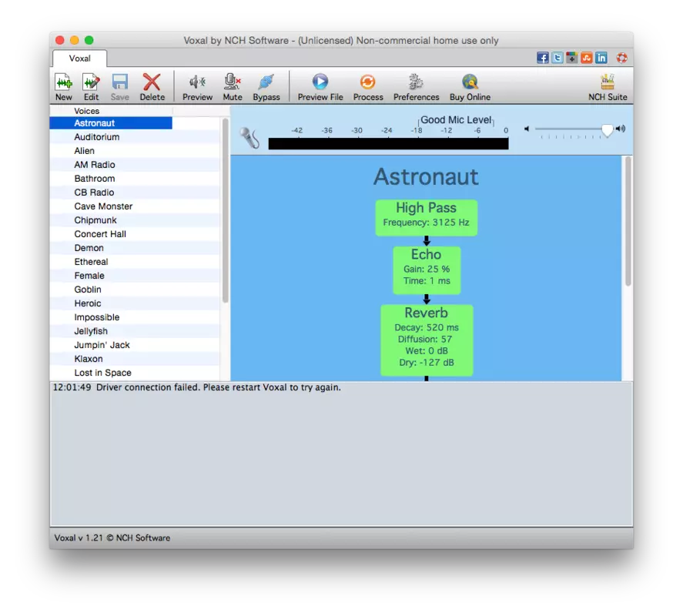683x616 pixels.
Task: Choose Lost in Space voice
Action: tap(135, 373)
